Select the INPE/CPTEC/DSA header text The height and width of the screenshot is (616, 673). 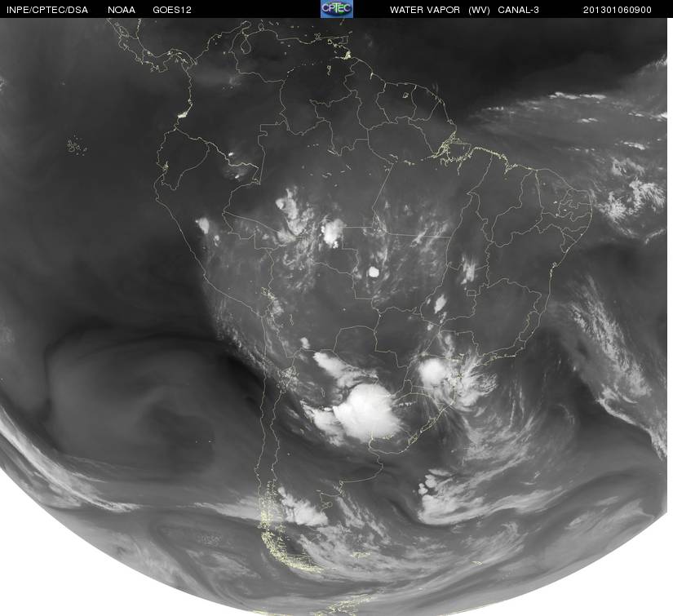[47, 10]
